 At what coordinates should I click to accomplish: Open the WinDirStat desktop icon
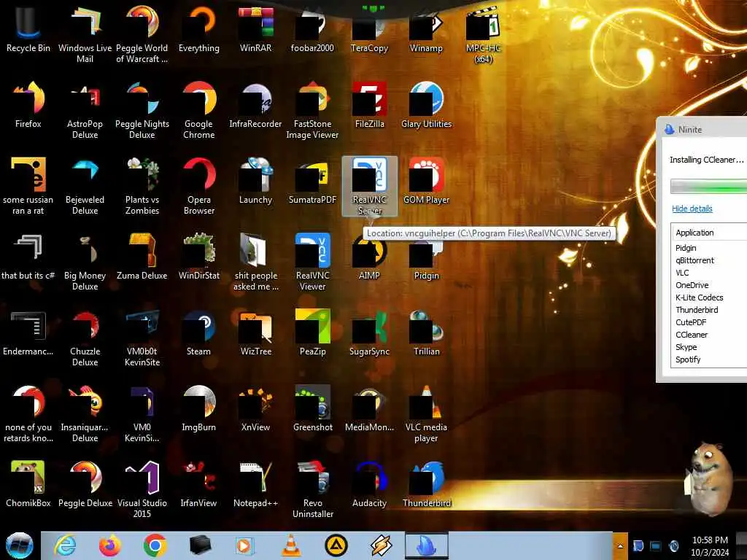coord(198,256)
